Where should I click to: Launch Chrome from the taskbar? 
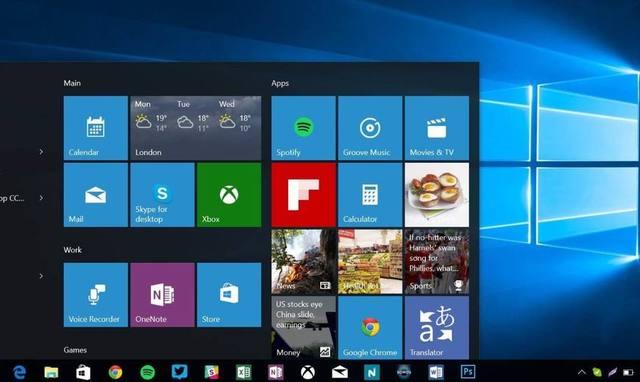tap(116, 372)
